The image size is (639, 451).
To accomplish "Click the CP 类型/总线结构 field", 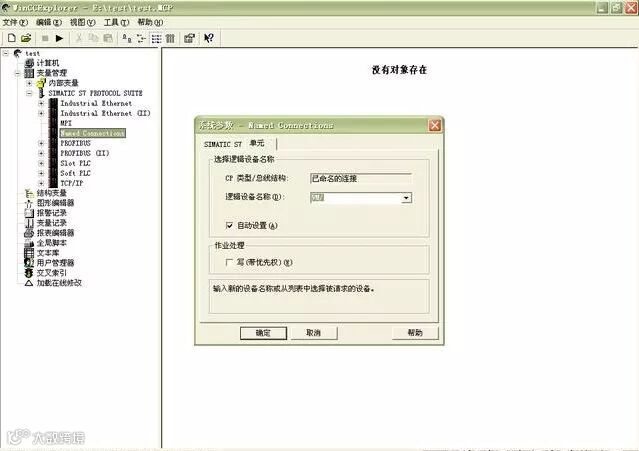I will (361, 178).
